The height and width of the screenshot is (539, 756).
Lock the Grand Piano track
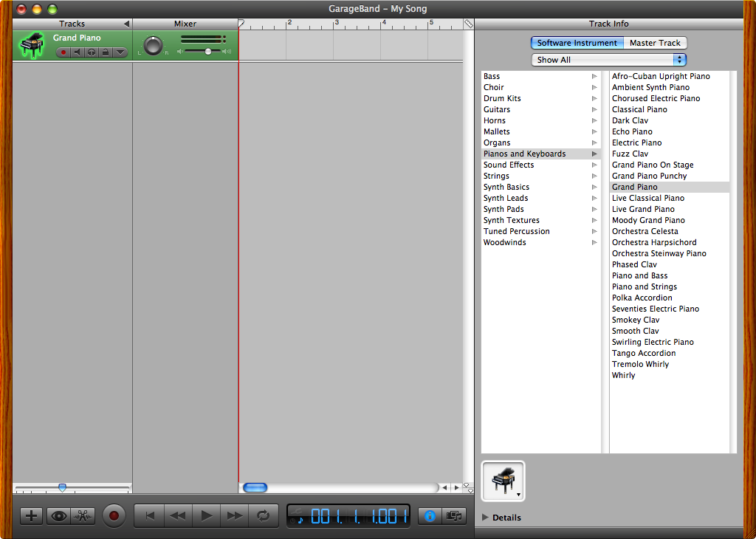click(105, 52)
